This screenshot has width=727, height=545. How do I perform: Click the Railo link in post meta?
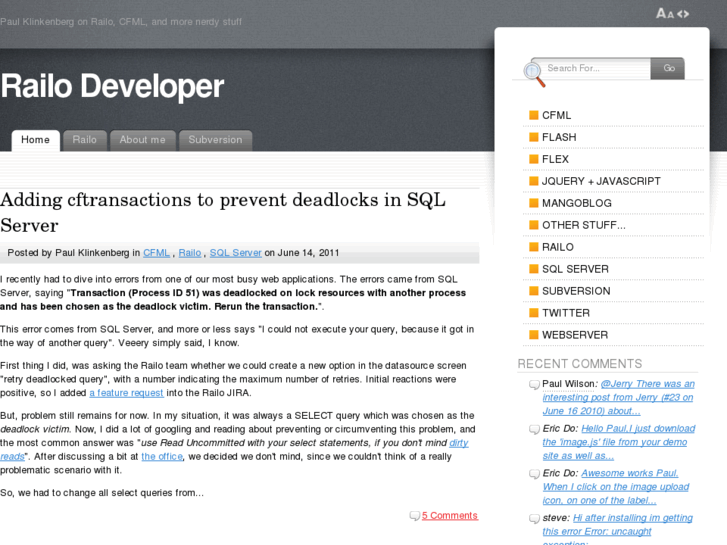click(190, 253)
